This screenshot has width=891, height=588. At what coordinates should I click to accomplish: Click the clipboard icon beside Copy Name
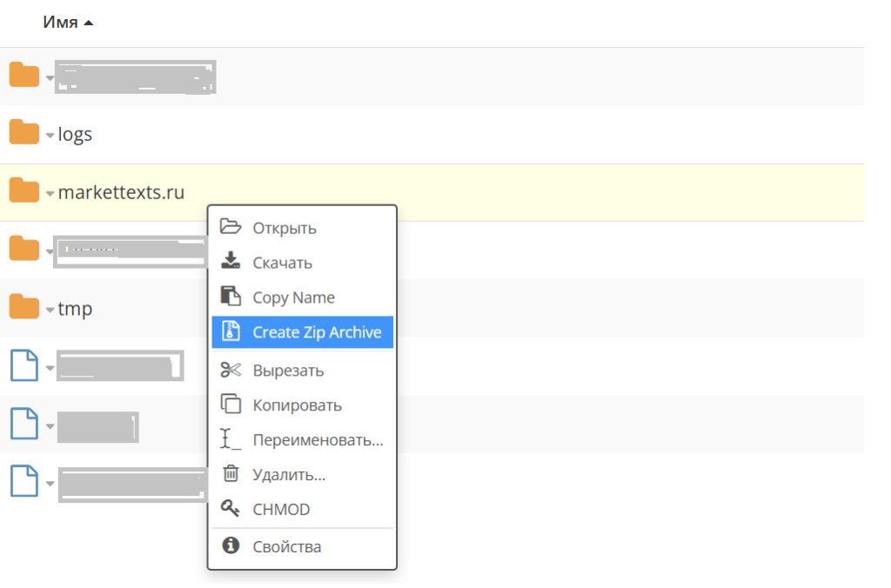point(231,297)
